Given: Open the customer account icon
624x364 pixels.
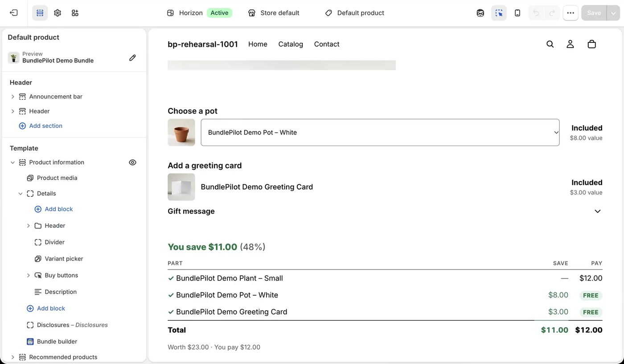Looking at the screenshot, I should coord(570,44).
